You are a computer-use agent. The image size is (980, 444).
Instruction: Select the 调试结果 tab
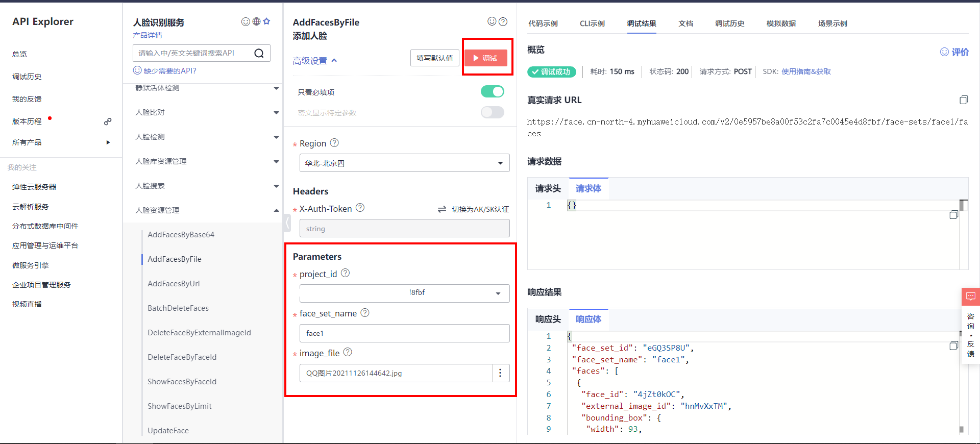click(x=642, y=23)
